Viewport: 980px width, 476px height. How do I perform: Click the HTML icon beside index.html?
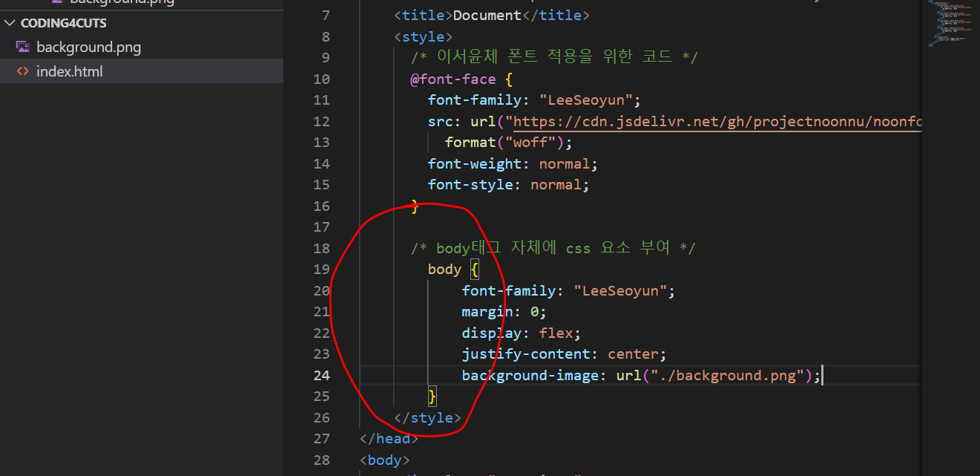pyautogui.click(x=23, y=71)
